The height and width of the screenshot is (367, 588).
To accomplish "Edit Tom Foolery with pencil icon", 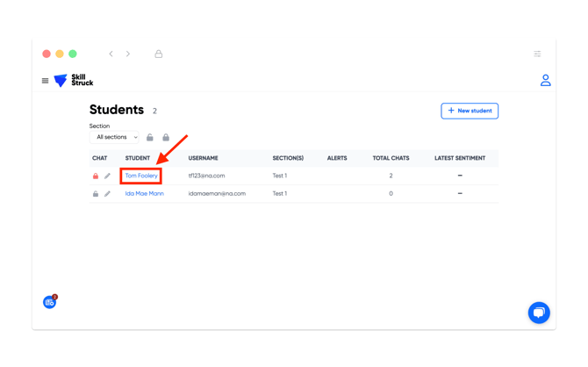I will [107, 176].
